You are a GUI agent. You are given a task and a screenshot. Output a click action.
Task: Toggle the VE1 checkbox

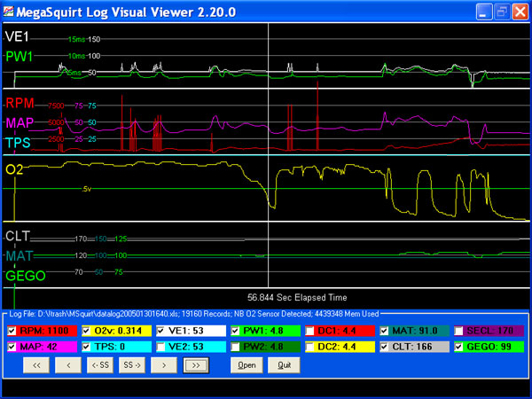click(x=160, y=331)
